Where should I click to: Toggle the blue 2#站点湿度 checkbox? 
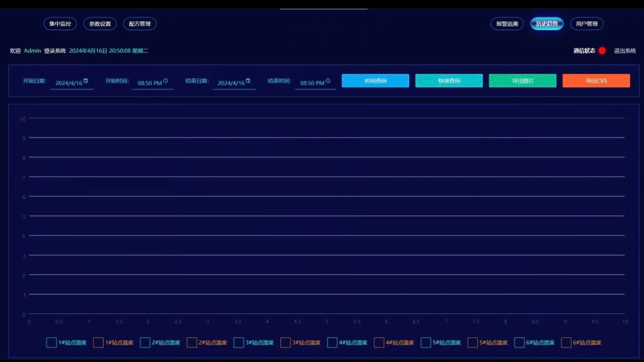pos(145,342)
